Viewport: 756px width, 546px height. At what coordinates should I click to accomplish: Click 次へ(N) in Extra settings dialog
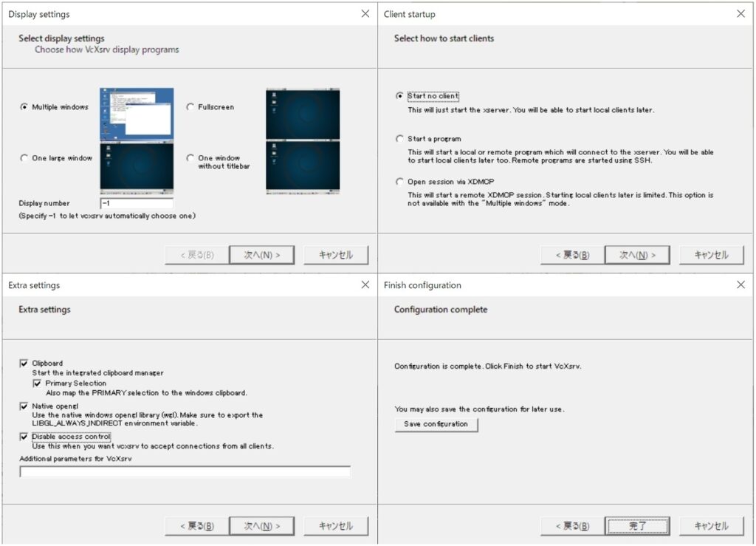262,526
